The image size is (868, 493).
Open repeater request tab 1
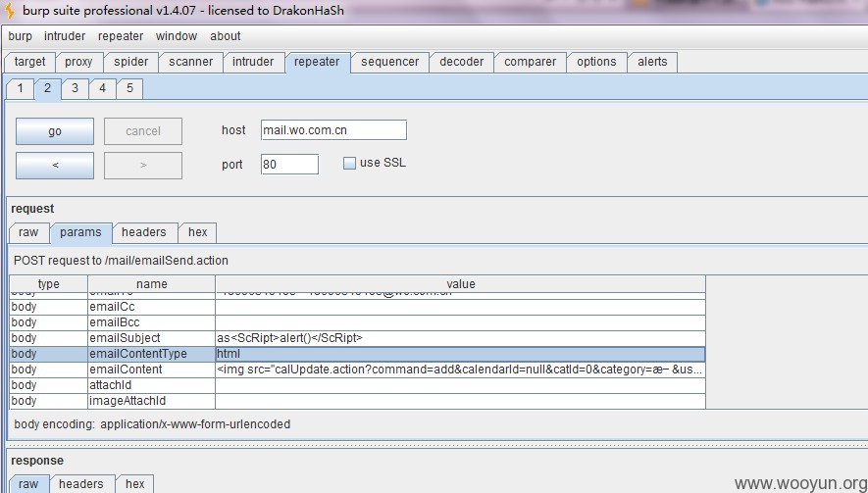click(x=21, y=88)
